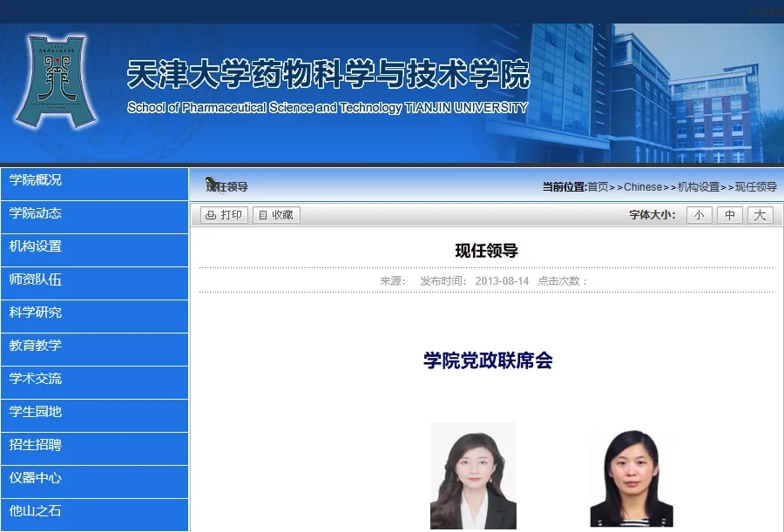Click the Chinese breadcrumb link
The height and width of the screenshot is (532, 784).
point(643,187)
